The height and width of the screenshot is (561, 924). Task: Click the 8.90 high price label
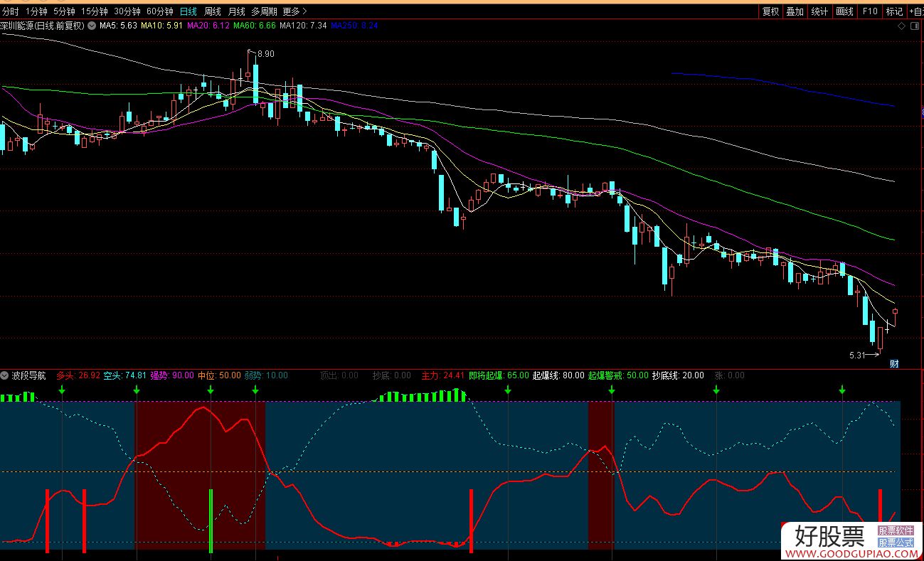tap(265, 54)
